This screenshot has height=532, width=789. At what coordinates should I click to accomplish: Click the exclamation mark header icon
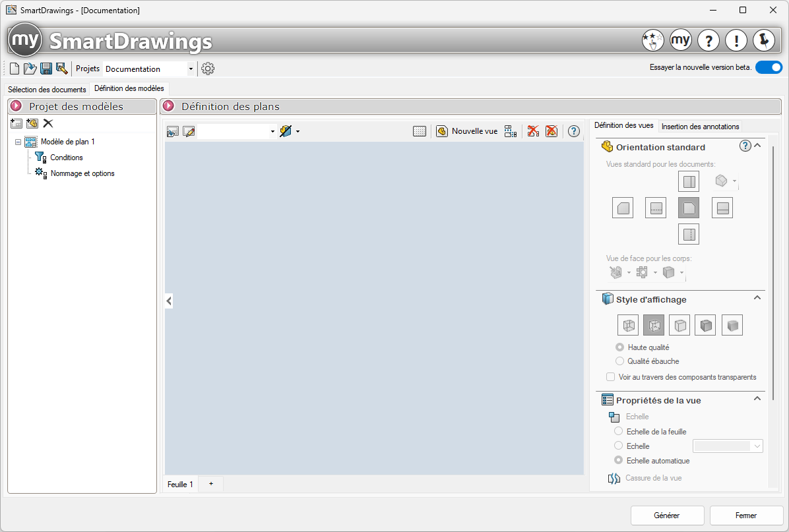click(x=736, y=41)
